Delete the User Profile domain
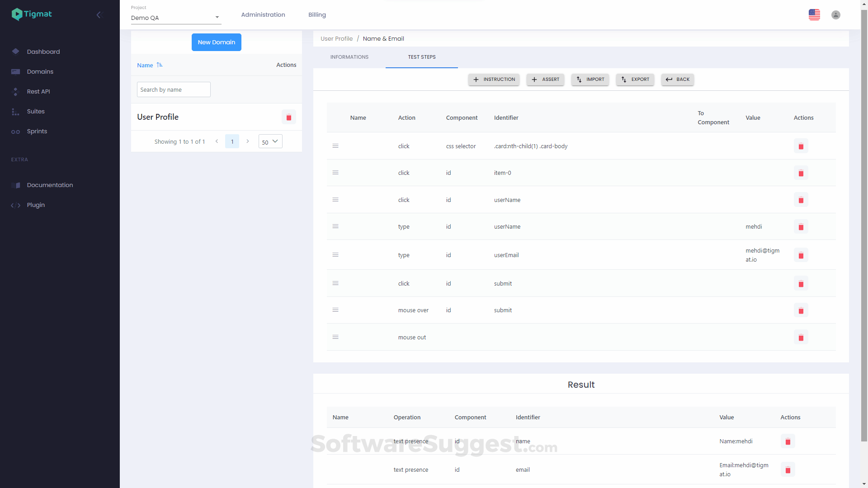Image resolution: width=868 pixels, height=488 pixels. pos(288,117)
